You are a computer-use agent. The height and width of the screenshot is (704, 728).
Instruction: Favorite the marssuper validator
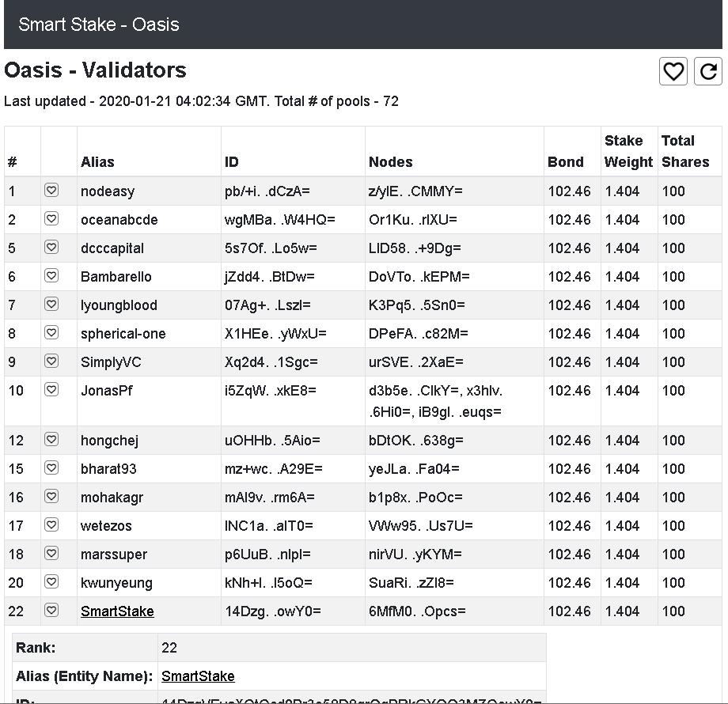tap(51, 554)
